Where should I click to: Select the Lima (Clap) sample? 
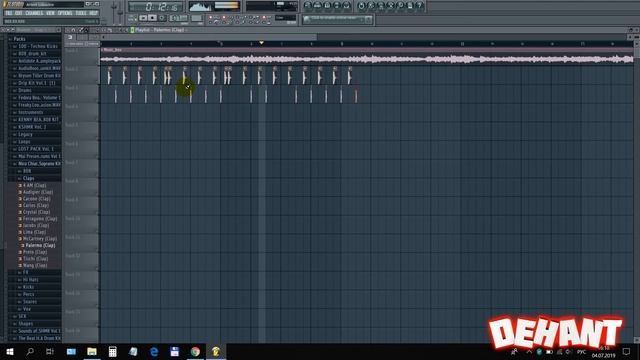click(x=34, y=232)
